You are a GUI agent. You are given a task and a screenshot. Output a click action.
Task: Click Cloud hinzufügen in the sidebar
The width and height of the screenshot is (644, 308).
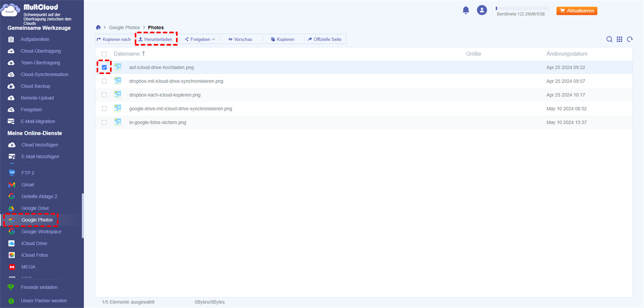40,145
